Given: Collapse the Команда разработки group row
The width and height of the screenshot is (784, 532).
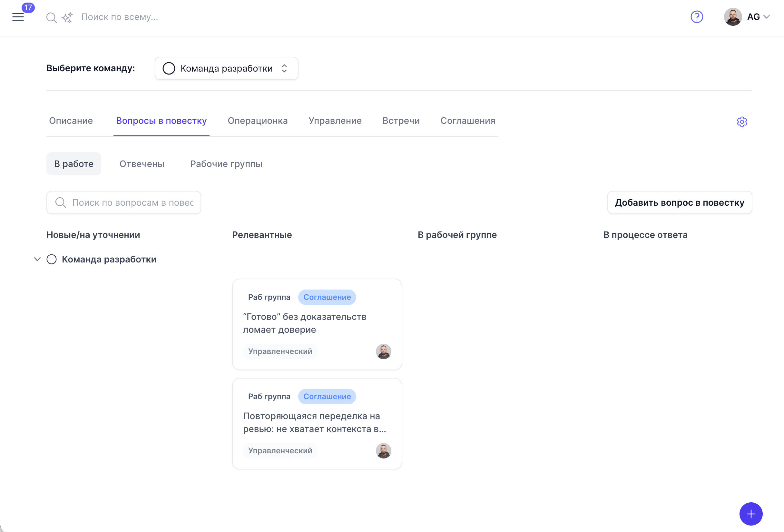Looking at the screenshot, I should coord(37,260).
